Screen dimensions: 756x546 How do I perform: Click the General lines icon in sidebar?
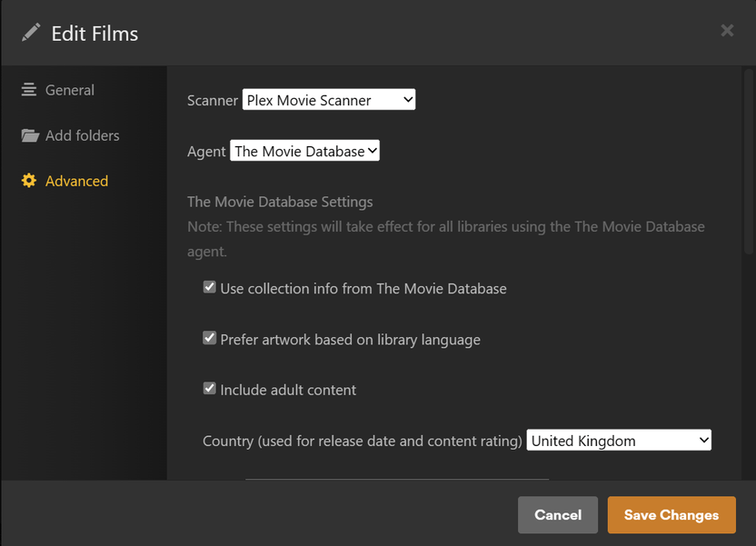(x=29, y=90)
